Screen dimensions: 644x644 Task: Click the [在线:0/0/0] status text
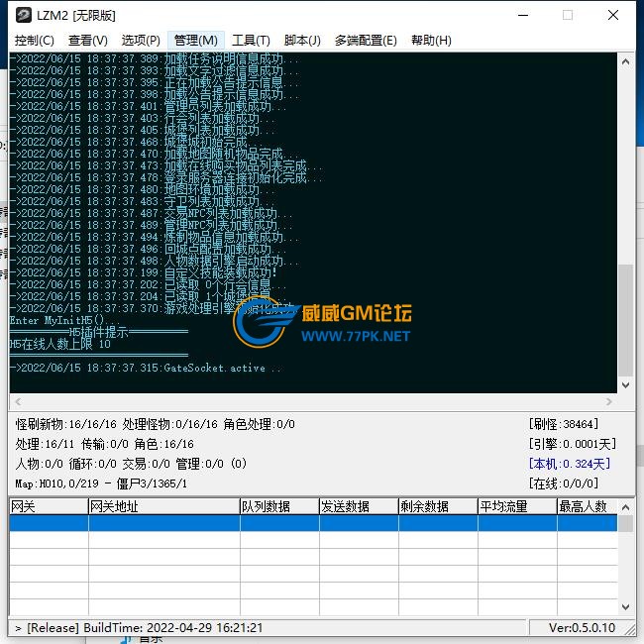[x=564, y=483]
